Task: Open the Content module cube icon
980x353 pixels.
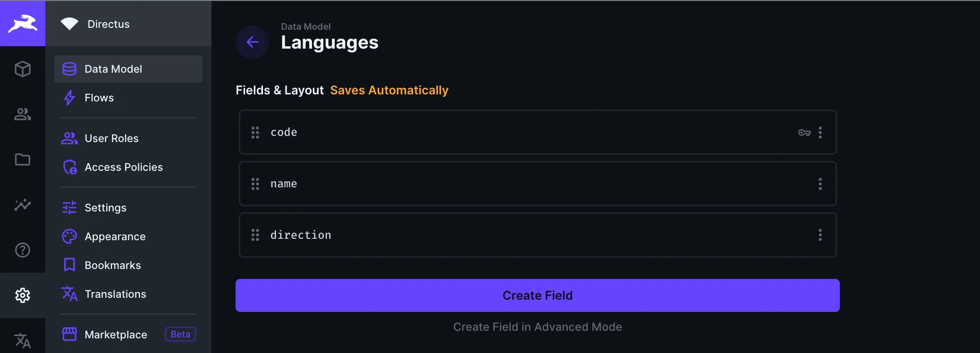Action: pyautogui.click(x=23, y=69)
